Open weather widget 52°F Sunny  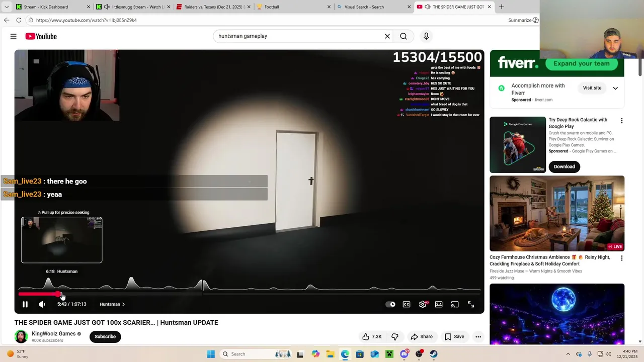click(18, 354)
